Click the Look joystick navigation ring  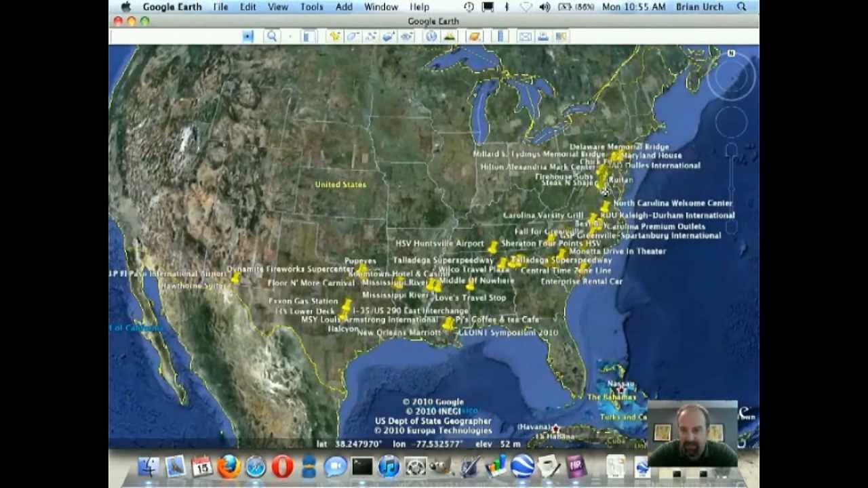point(731,77)
